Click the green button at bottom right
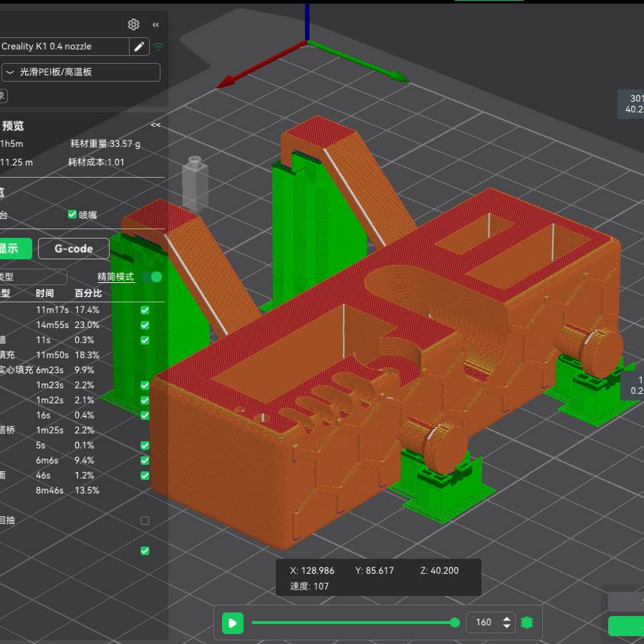The width and height of the screenshot is (644, 644). (626, 625)
